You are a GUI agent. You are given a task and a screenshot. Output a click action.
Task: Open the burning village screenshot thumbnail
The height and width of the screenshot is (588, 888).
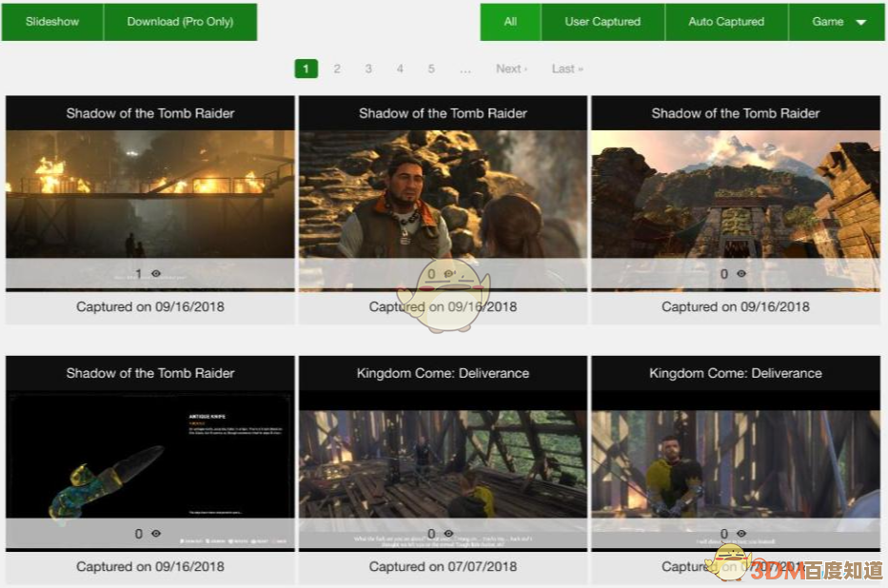(149, 195)
